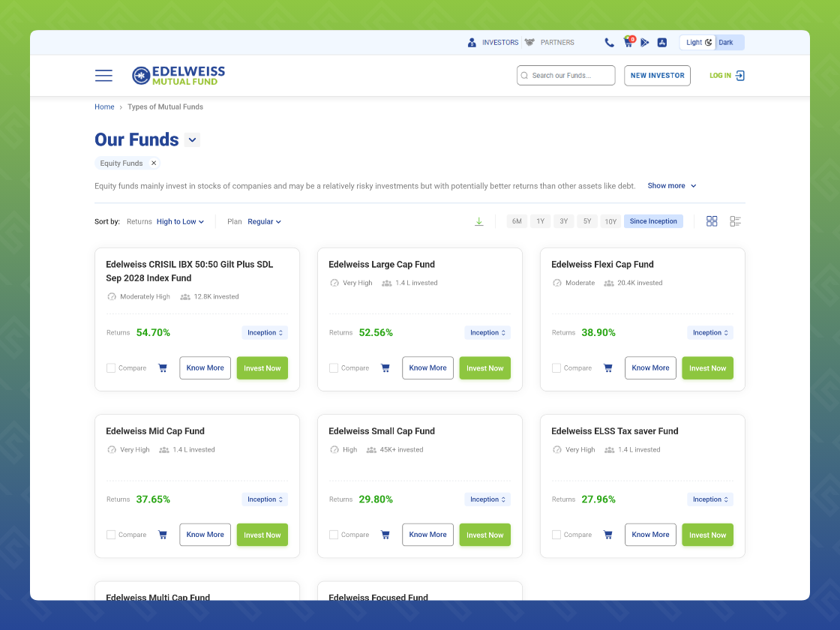The height and width of the screenshot is (630, 840).
Task: Open the Regular plan dropdown
Action: [x=264, y=222]
